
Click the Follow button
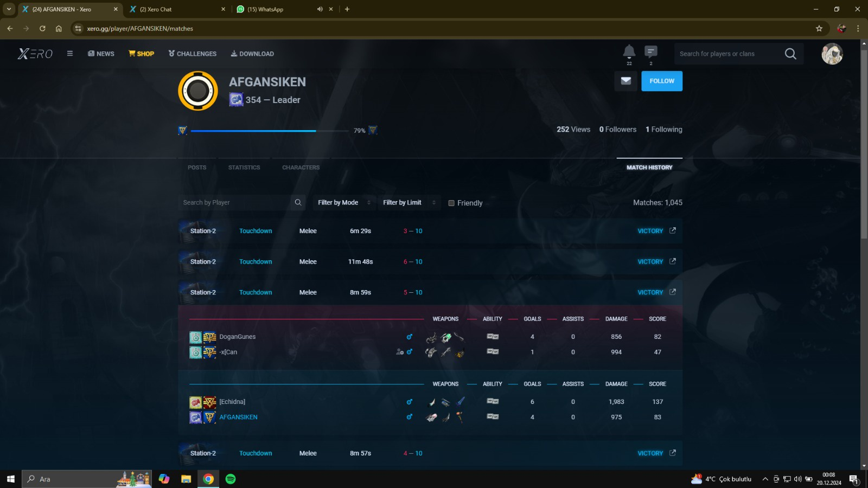[x=662, y=81]
